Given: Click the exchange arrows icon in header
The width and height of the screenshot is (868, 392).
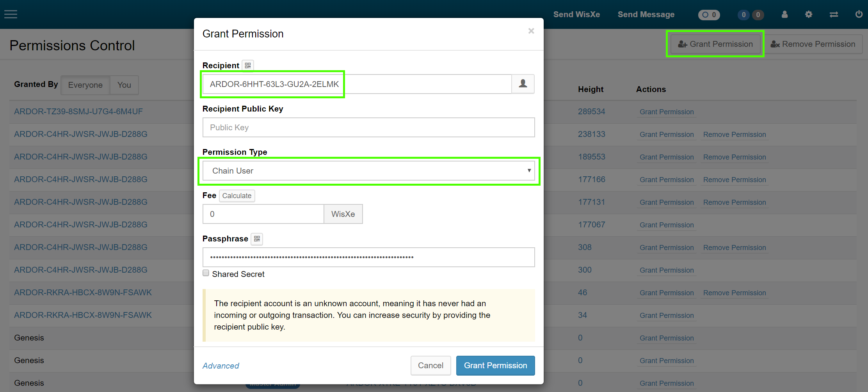Looking at the screenshot, I should point(834,14).
